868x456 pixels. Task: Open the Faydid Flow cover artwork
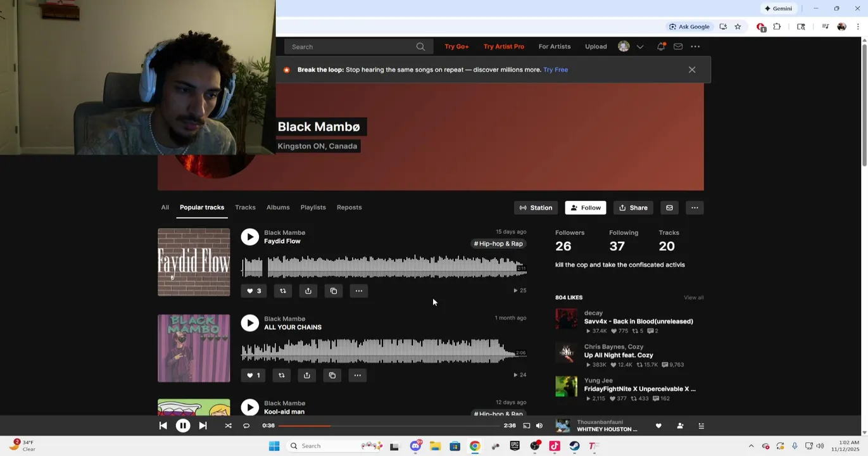point(194,262)
